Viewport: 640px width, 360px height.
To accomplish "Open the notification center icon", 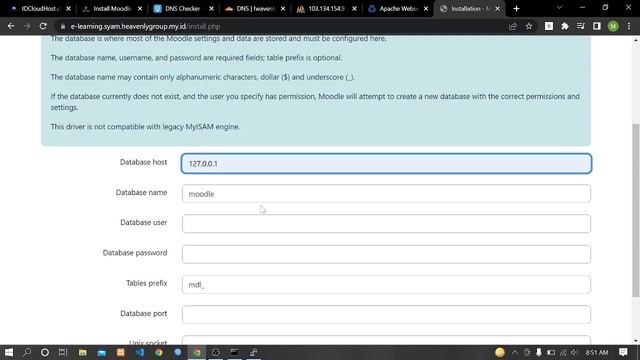I will (623, 352).
